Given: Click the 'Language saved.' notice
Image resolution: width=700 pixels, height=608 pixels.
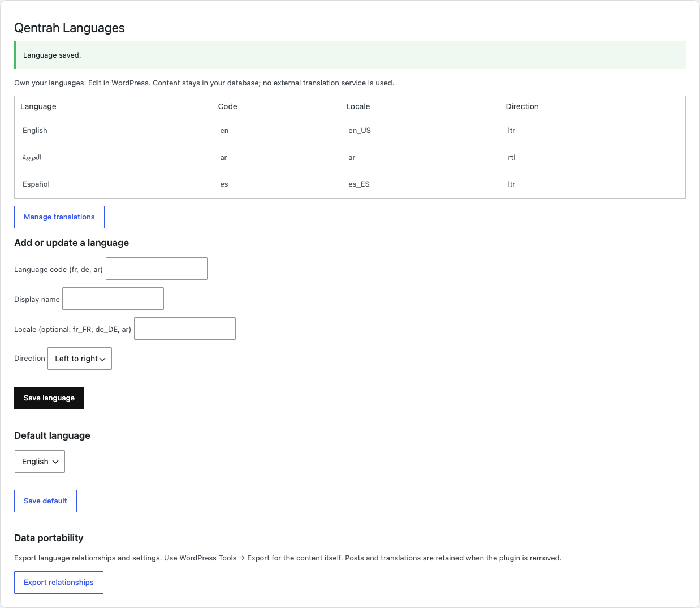Looking at the screenshot, I should click(350, 55).
